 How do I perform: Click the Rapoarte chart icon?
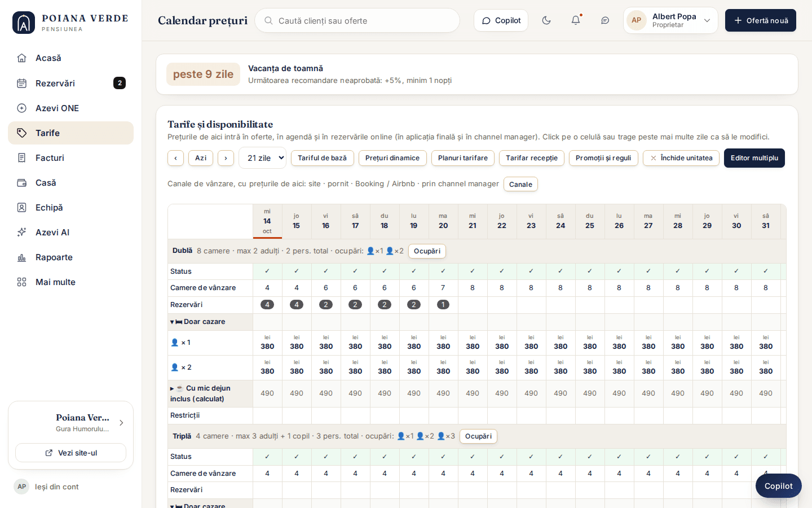pyautogui.click(x=21, y=257)
